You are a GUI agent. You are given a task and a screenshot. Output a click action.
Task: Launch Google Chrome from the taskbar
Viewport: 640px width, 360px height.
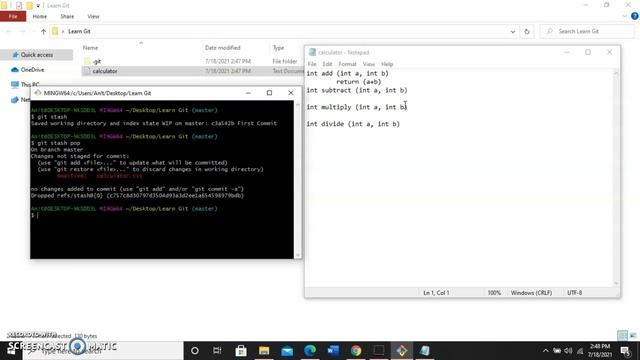356,351
